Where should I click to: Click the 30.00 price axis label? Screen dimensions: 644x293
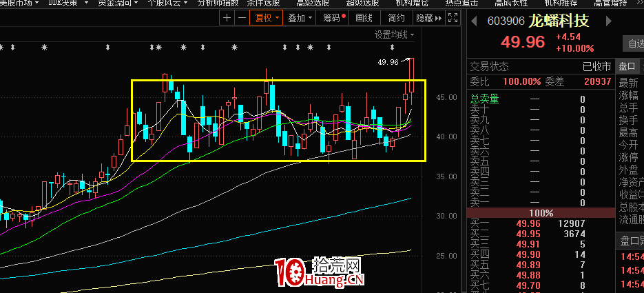tap(446, 216)
